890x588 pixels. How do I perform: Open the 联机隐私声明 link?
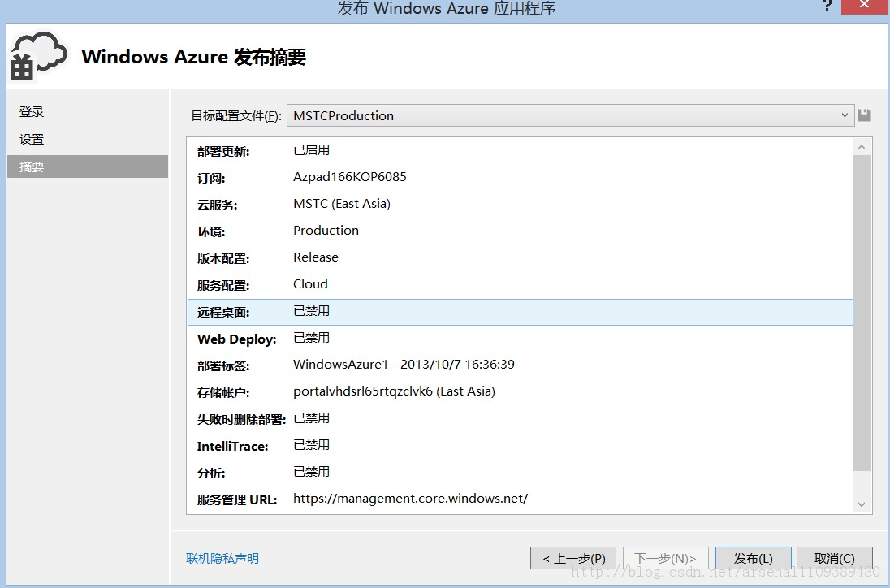coord(222,559)
